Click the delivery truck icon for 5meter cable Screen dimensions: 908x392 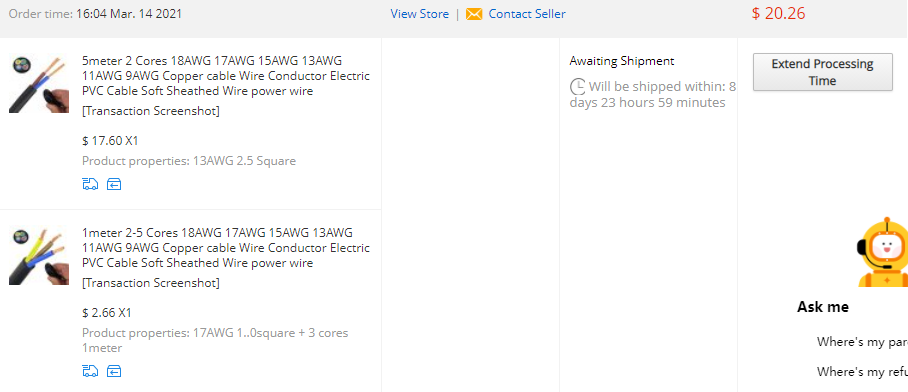click(90, 185)
